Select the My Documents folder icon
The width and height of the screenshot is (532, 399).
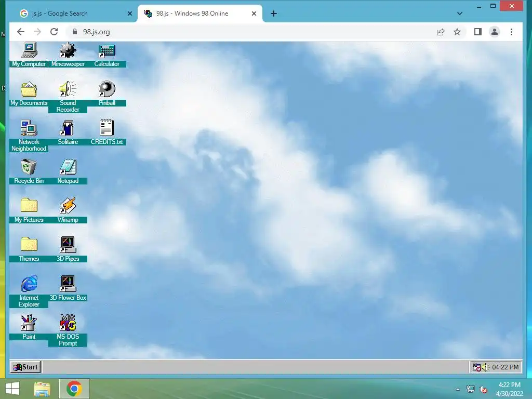tap(29, 94)
